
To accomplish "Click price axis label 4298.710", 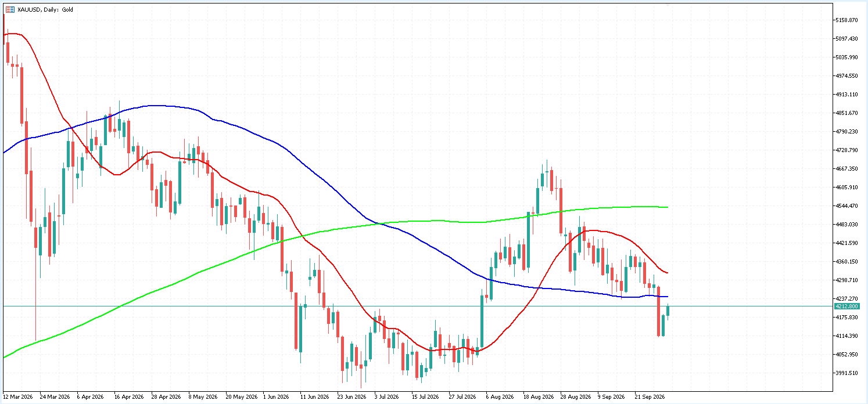I will [x=847, y=280].
